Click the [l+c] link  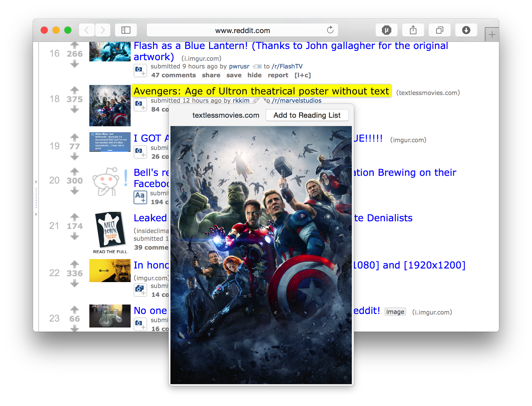tap(303, 75)
